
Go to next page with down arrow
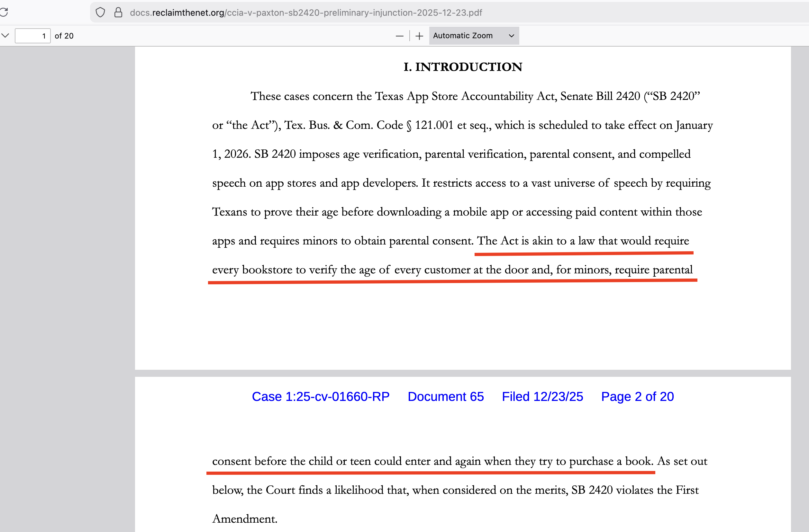[5, 35]
